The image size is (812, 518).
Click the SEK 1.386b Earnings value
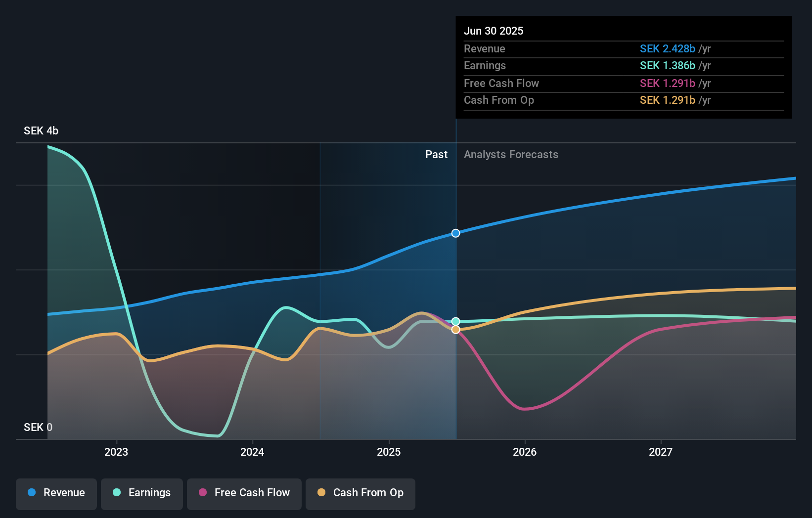(x=667, y=65)
